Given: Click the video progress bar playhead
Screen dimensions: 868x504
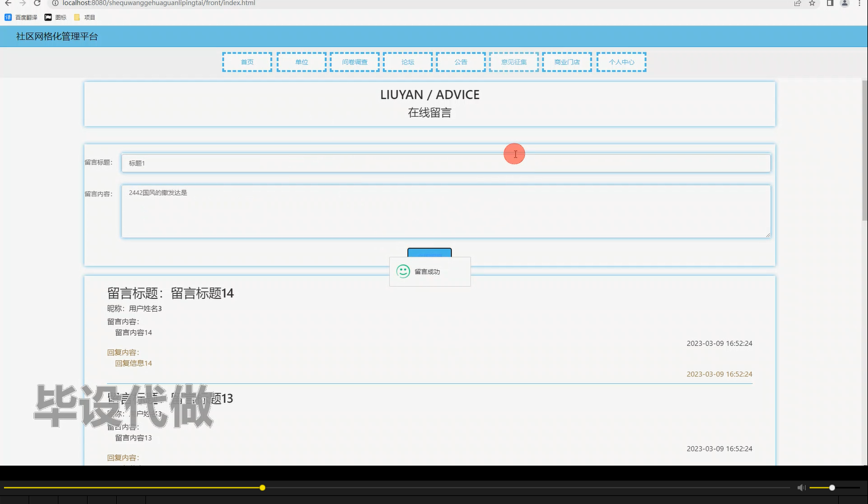Looking at the screenshot, I should 262,488.
